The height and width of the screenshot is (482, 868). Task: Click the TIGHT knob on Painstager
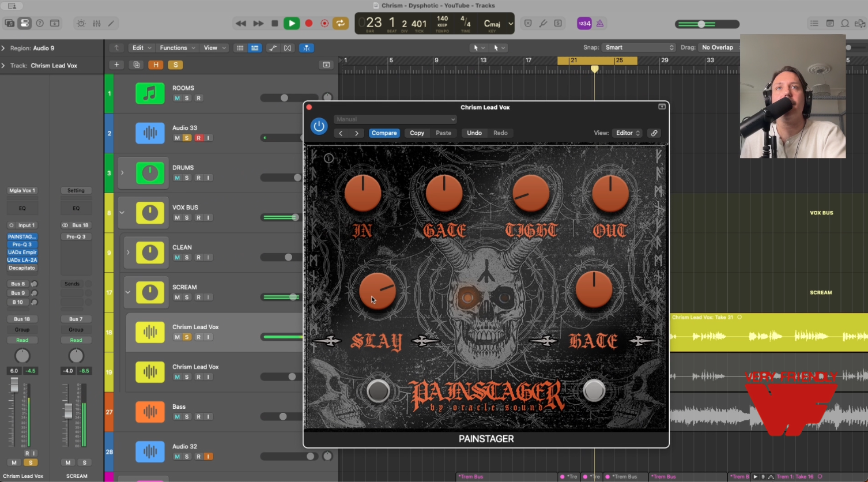[531, 194]
